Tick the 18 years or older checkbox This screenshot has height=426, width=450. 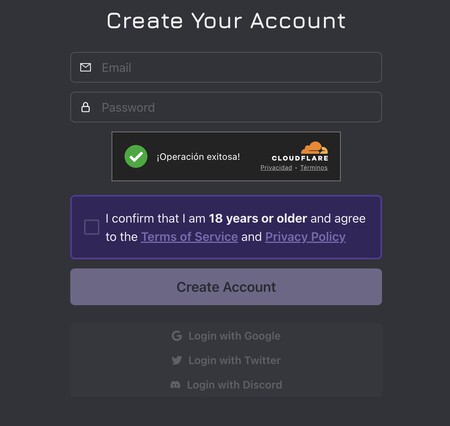[91, 227]
